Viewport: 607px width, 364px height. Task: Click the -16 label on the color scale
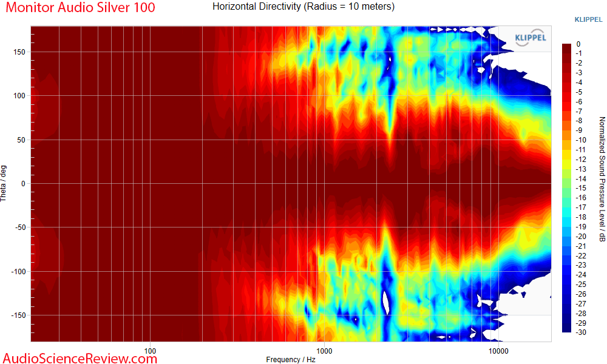pos(580,198)
